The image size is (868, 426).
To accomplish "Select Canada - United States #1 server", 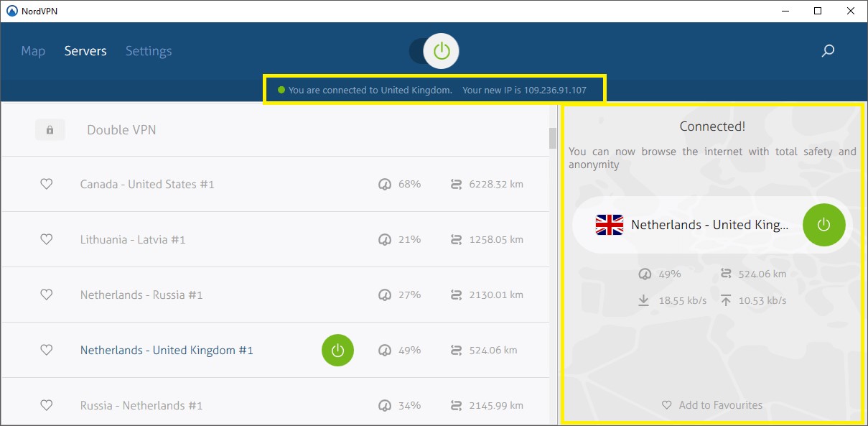I will point(147,184).
